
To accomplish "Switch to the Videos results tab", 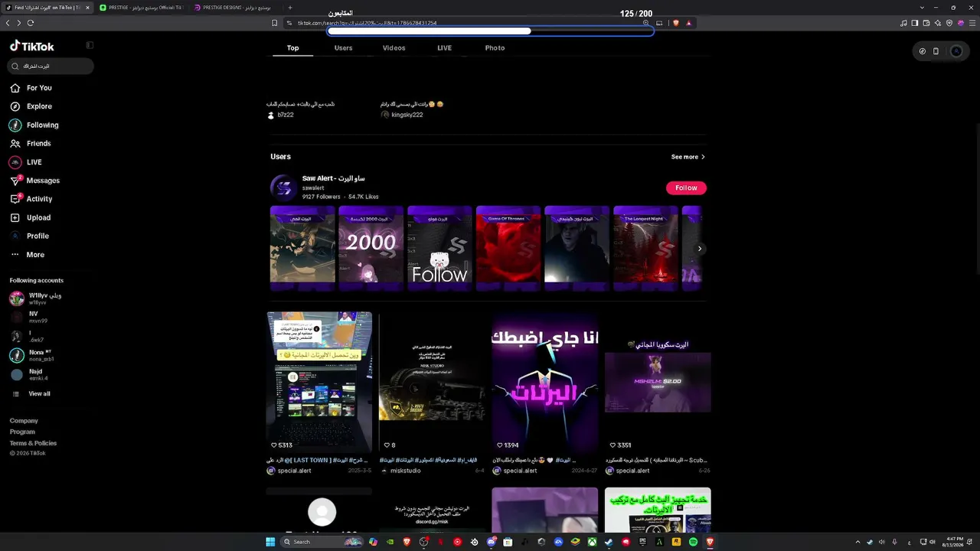I will (x=394, y=48).
